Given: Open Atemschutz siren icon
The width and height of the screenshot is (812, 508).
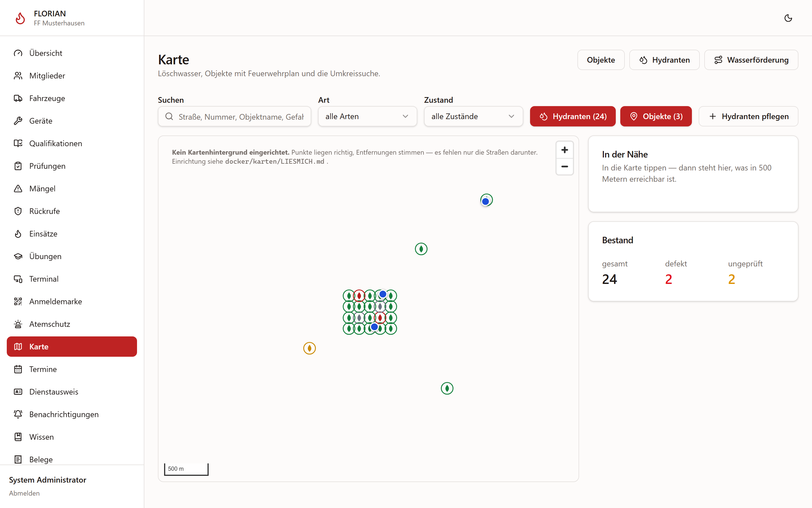Looking at the screenshot, I should point(18,324).
